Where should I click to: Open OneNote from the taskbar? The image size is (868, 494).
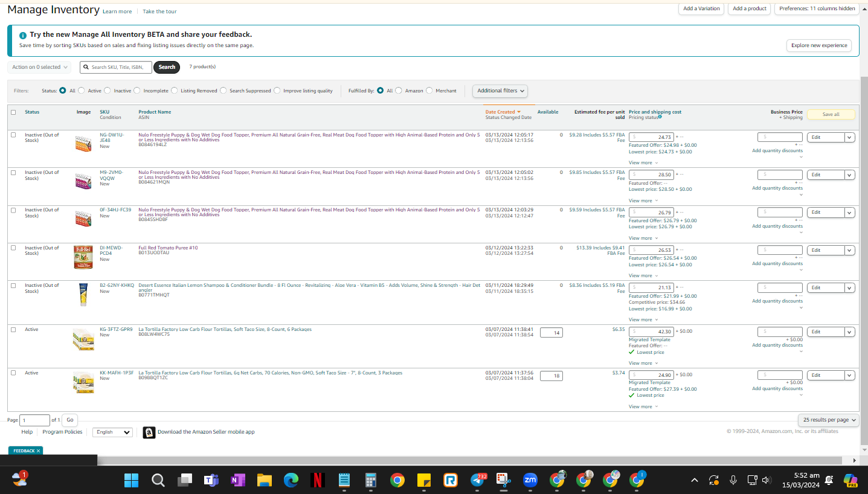pyautogui.click(x=237, y=480)
